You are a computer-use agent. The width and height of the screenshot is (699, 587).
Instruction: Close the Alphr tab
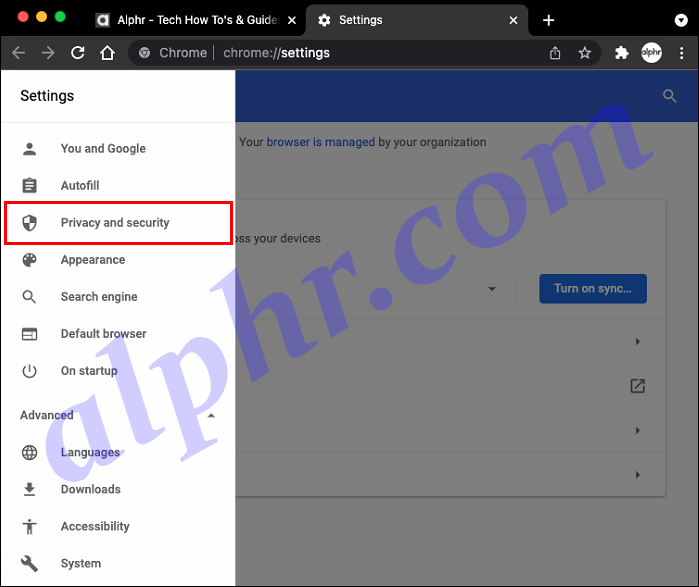[x=292, y=21]
